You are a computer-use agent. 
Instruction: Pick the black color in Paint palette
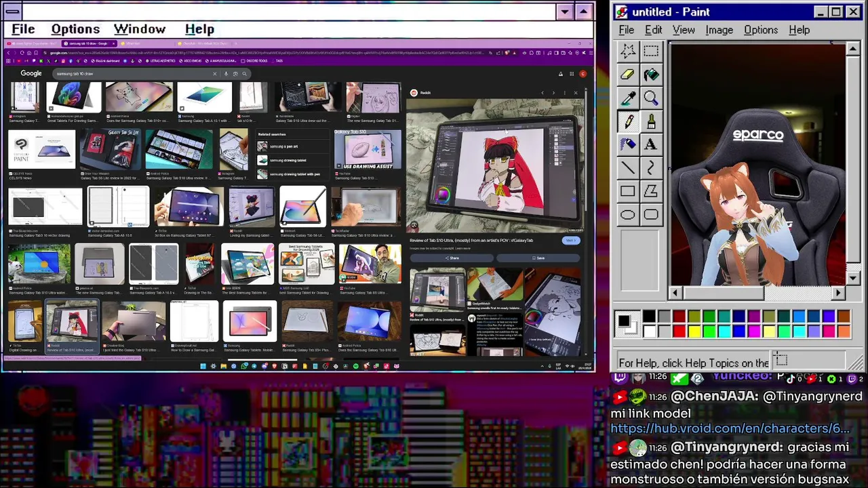point(649,316)
